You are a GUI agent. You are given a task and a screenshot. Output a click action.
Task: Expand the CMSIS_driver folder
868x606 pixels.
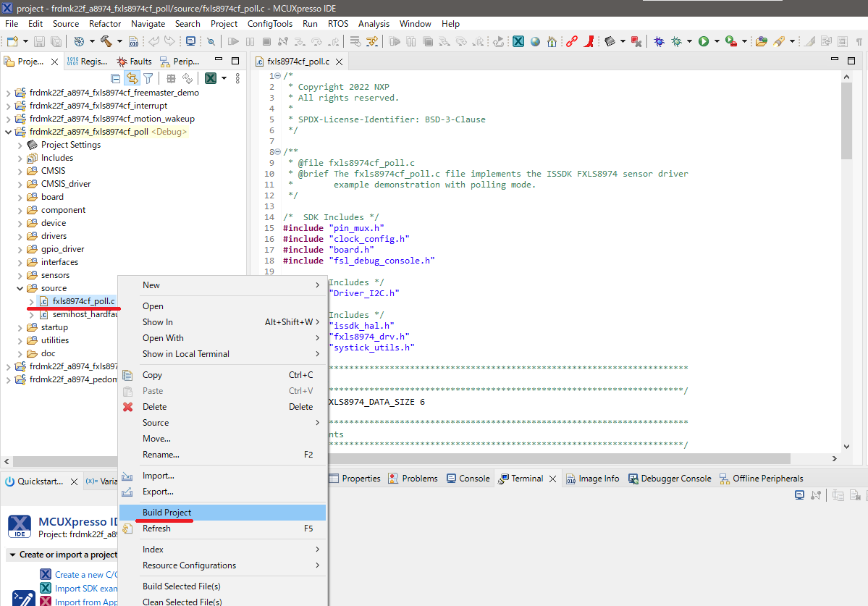pyautogui.click(x=20, y=184)
